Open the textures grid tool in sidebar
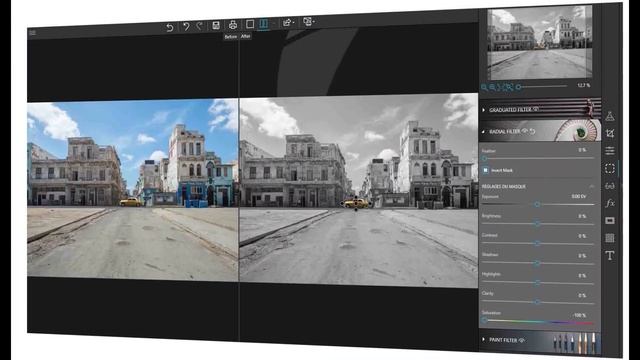This screenshot has height=360, width=640. pyautogui.click(x=610, y=238)
